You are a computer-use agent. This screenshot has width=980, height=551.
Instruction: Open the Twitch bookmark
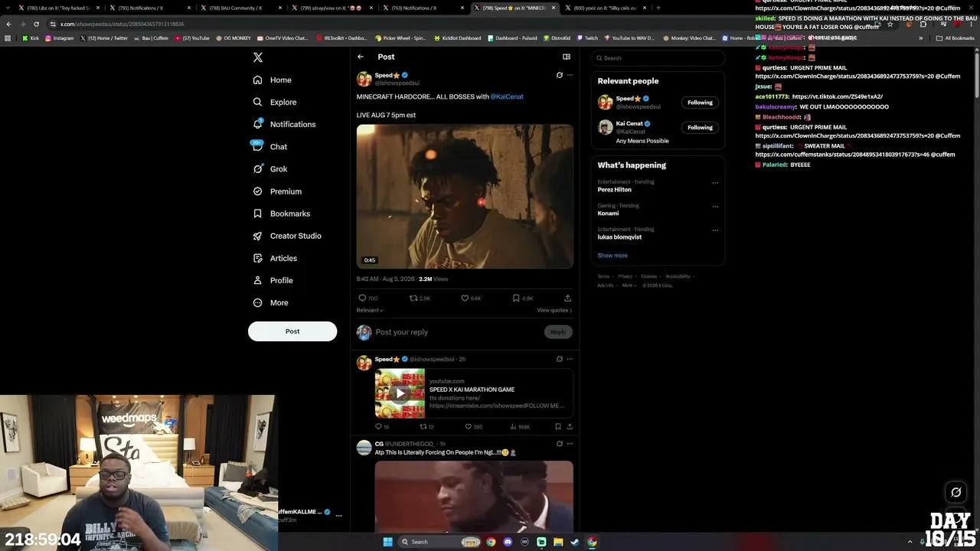tap(587, 38)
